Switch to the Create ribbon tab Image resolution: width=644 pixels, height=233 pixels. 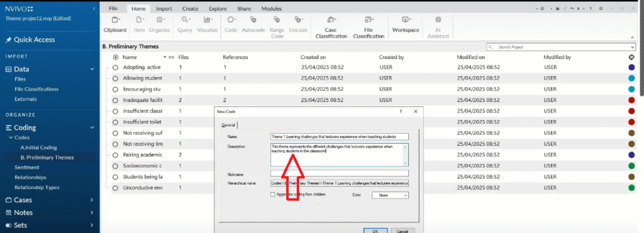(x=190, y=9)
